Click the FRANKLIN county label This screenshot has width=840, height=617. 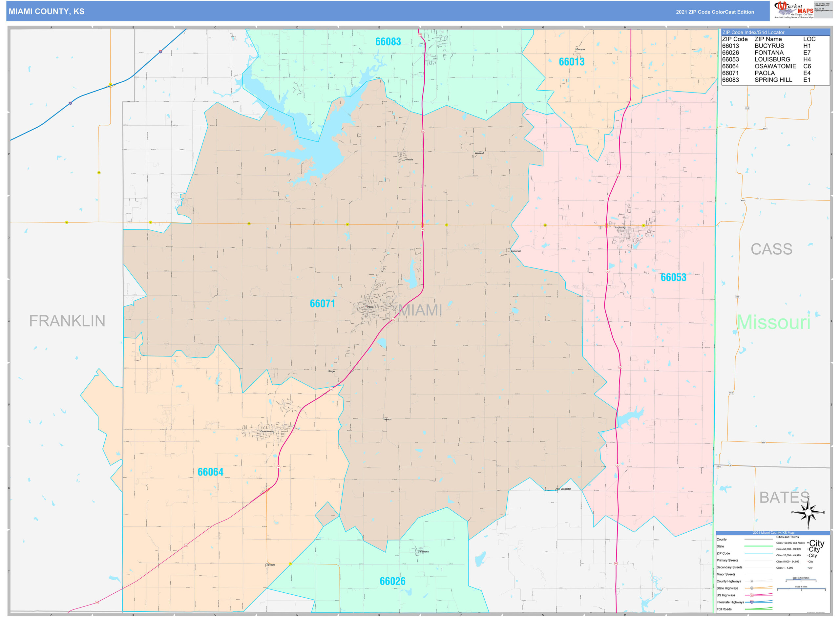pos(67,321)
